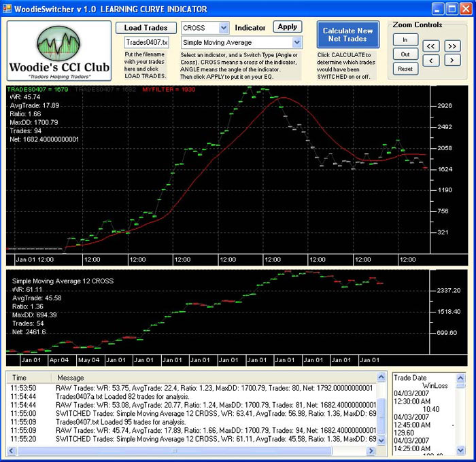The height and width of the screenshot is (462, 476).
Task: Click the message log horizontal scroll left arrow
Action: click(x=12, y=450)
